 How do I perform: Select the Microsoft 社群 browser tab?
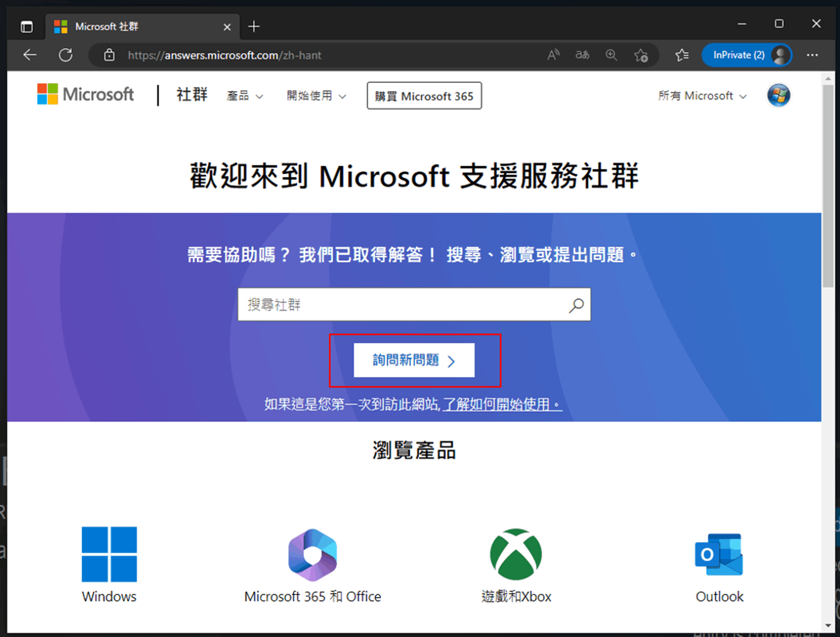tap(142, 27)
